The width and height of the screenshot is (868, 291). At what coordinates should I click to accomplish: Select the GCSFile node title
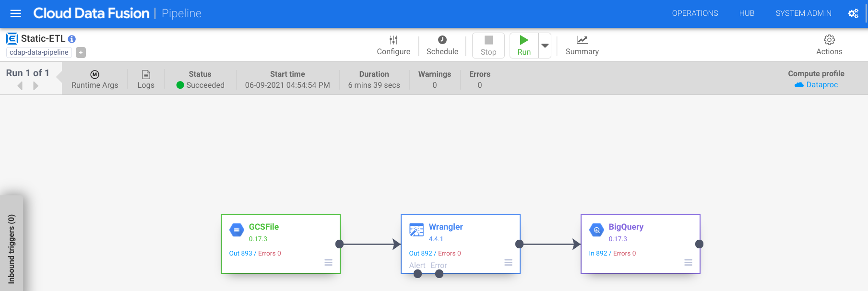pos(263,227)
